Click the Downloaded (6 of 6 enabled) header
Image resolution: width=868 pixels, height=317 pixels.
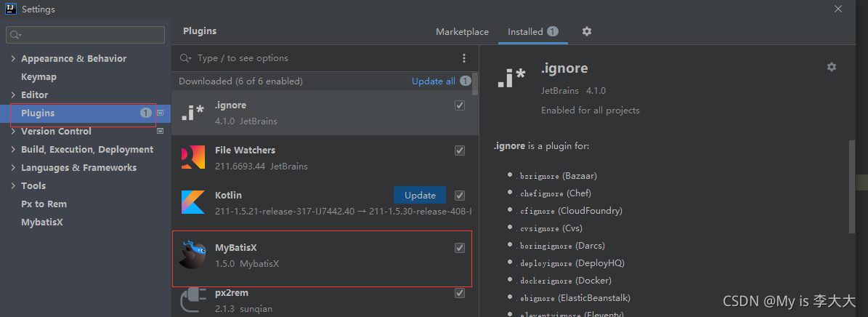pos(241,81)
